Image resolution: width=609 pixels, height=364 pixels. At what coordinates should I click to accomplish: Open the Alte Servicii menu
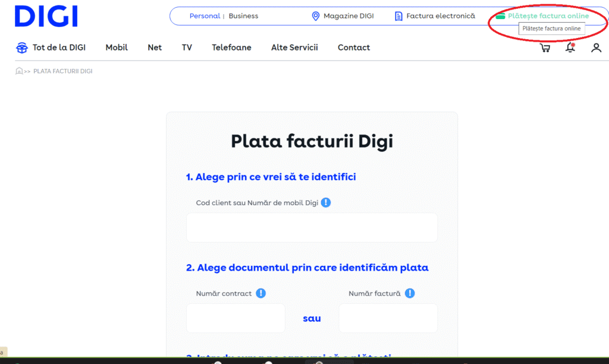point(294,48)
